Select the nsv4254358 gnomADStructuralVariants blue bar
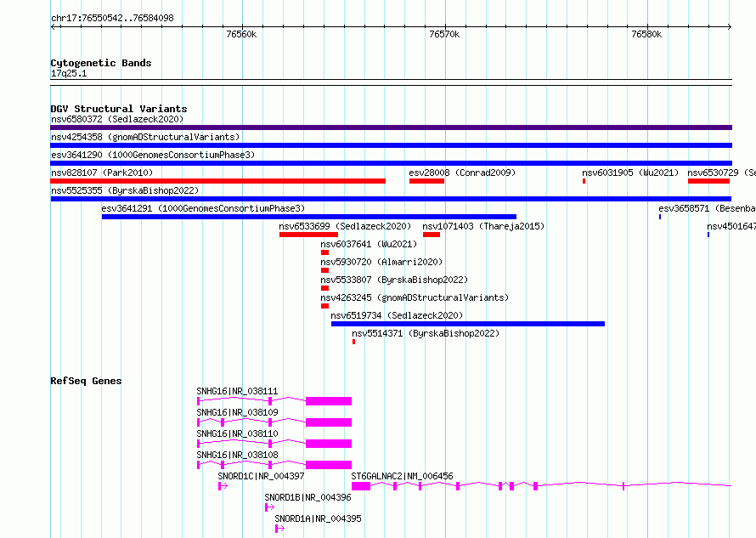This screenshot has width=756, height=538. coord(391,145)
